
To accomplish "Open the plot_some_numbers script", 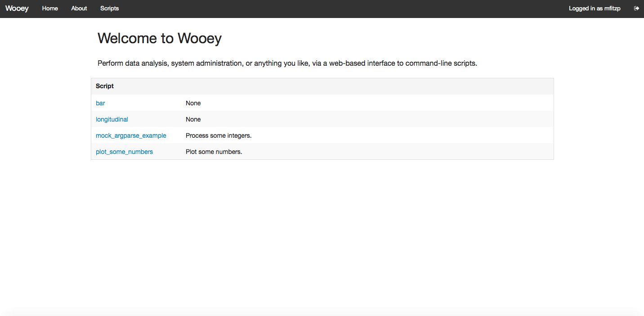I will [x=124, y=152].
